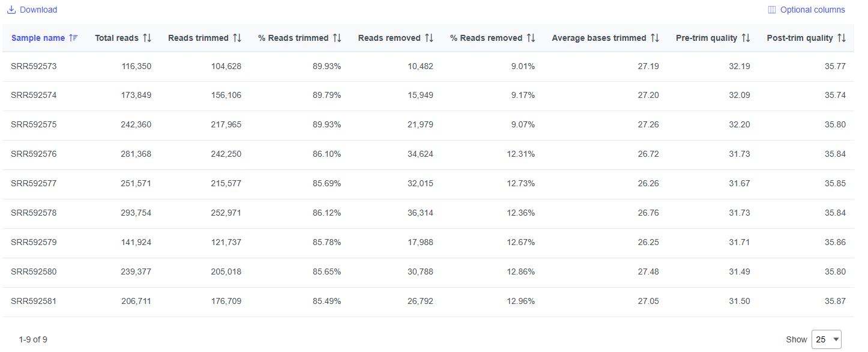
Task: Click the Reads removed sort arrows
Action: (x=429, y=38)
